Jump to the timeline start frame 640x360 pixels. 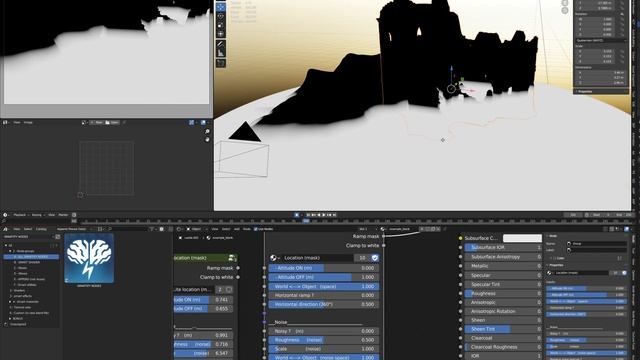pyautogui.click(x=308, y=215)
